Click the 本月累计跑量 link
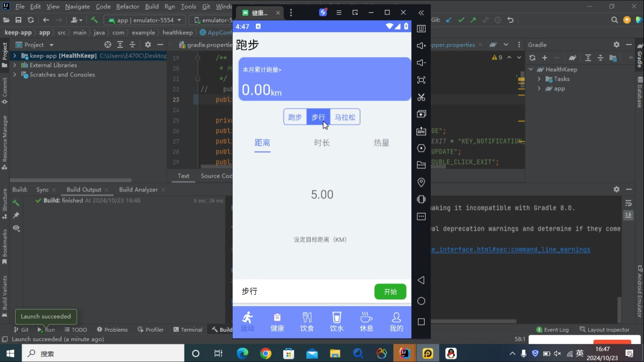644x362 pixels. coord(262,69)
